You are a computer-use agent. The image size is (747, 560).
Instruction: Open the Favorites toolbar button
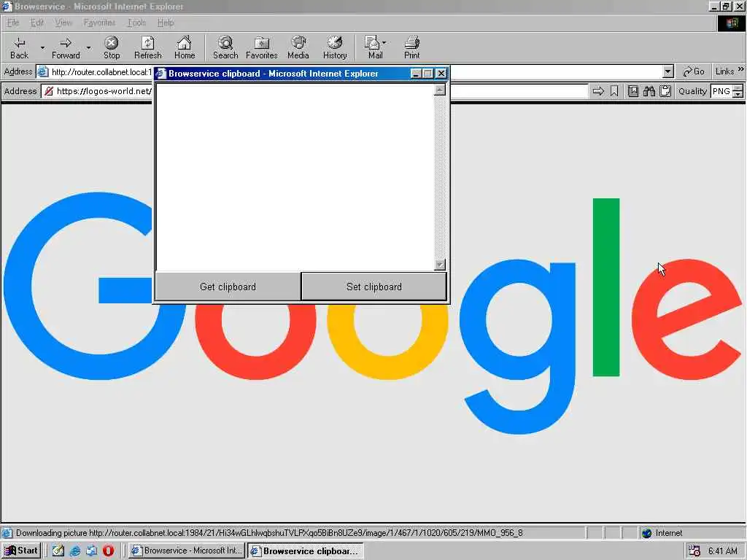click(262, 47)
